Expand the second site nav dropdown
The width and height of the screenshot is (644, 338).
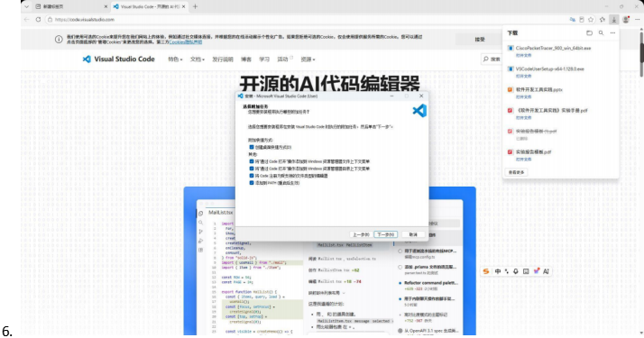[198, 59]
